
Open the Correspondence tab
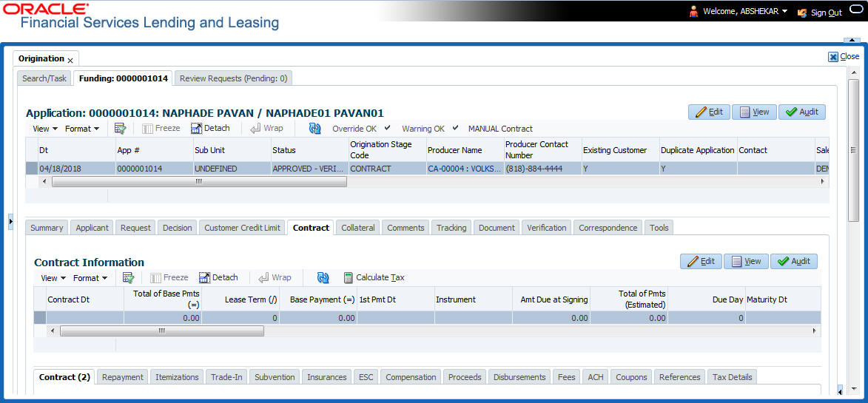click(x=608, y=227)
